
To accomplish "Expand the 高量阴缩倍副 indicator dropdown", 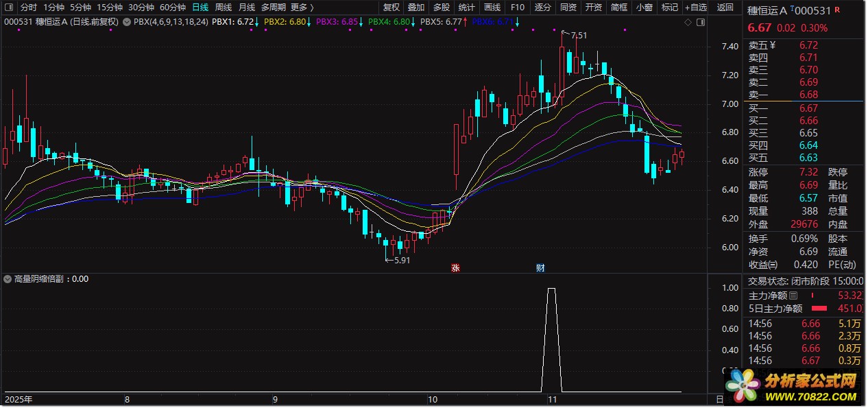I will [8, 279].
